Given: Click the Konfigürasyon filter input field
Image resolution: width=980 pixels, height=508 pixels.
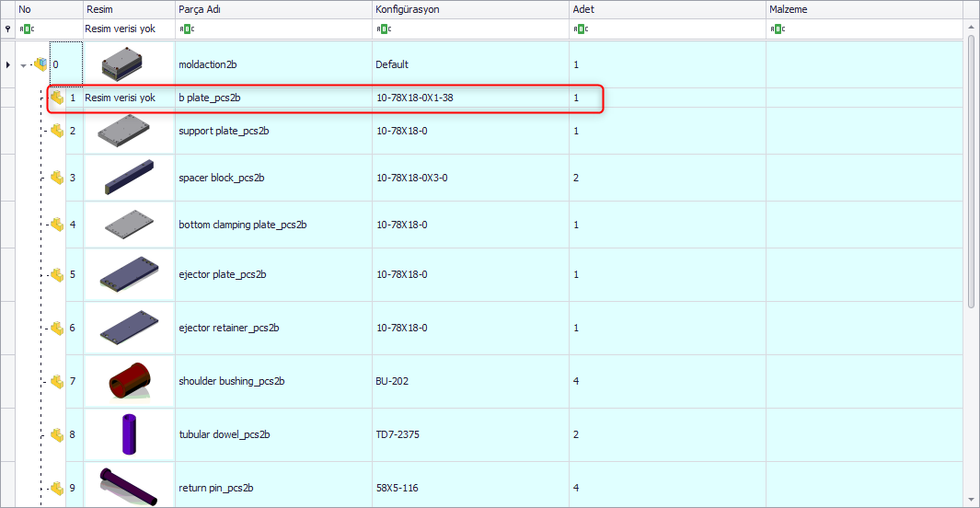Looking at the screenshot, I should point(470,29).
